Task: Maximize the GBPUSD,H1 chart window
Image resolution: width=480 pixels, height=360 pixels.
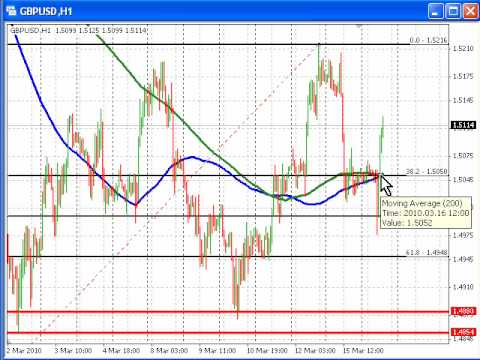Action: [453, 11]
